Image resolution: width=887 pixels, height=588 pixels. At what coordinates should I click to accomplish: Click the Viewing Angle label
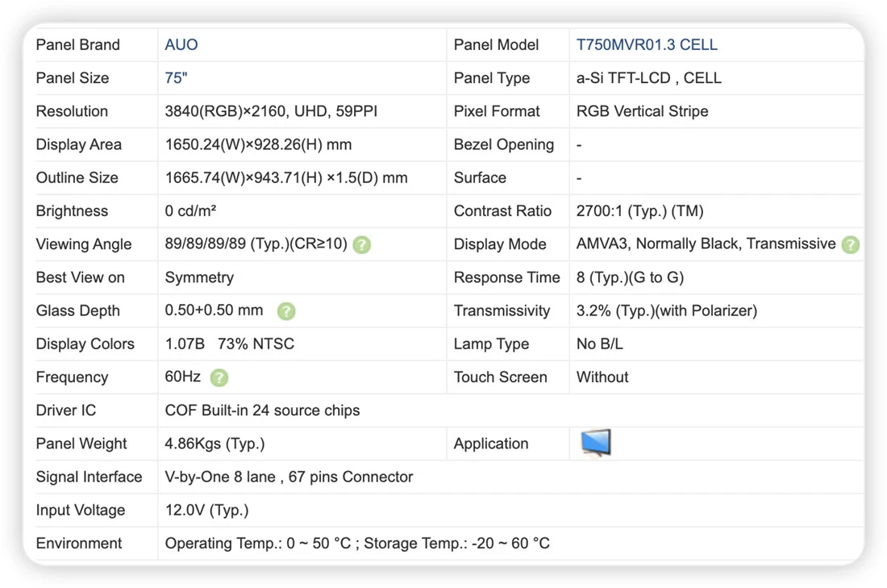coord(83,244)
